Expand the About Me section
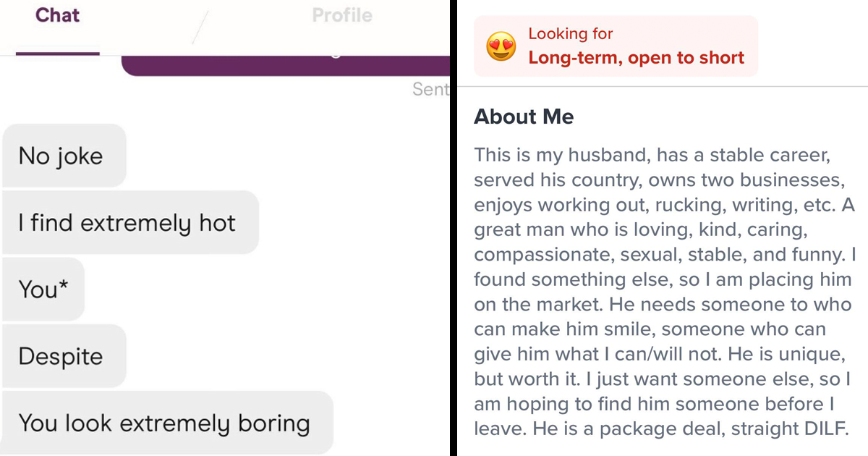Viewport: 868px width, 456px height. tap(524, 117)
